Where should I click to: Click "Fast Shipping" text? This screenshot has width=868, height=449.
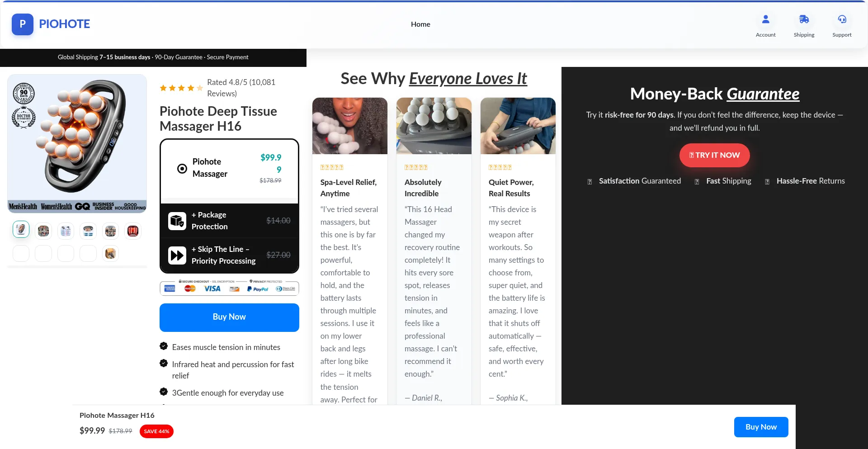(x=729, y=181)
